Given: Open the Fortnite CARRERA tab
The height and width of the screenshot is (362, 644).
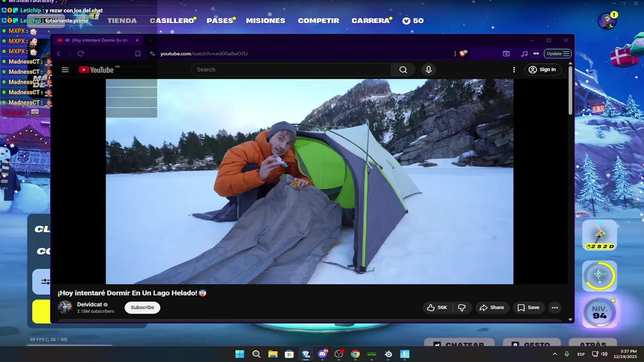Looking at the screenshot, I should 370,21.
